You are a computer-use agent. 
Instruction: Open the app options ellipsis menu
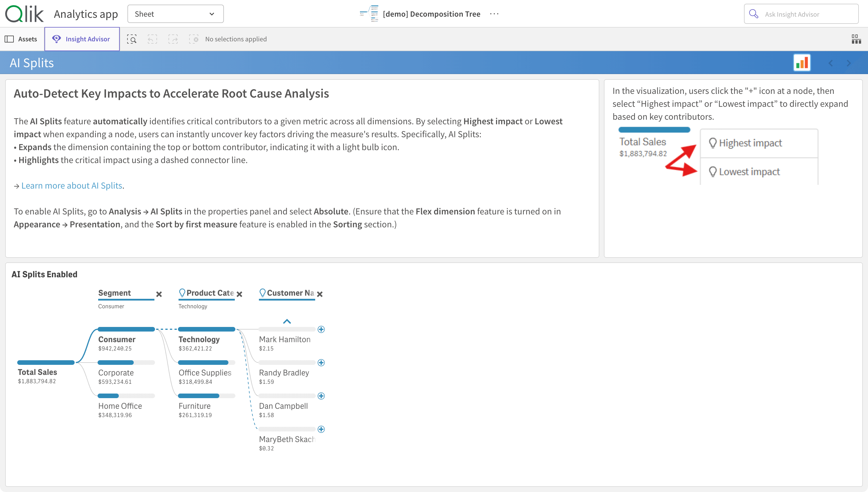(494, 14)
